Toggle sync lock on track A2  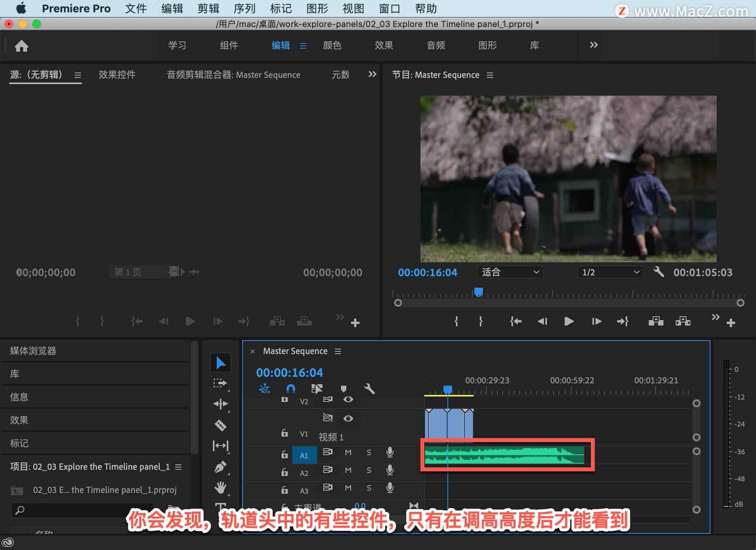coord(328,469)
